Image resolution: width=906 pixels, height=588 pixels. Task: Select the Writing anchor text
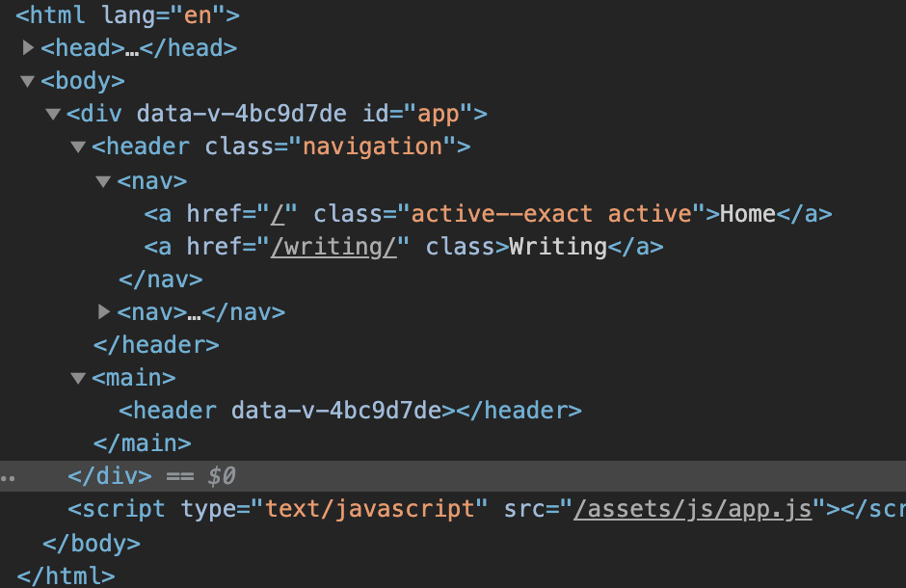pos(558,247)
